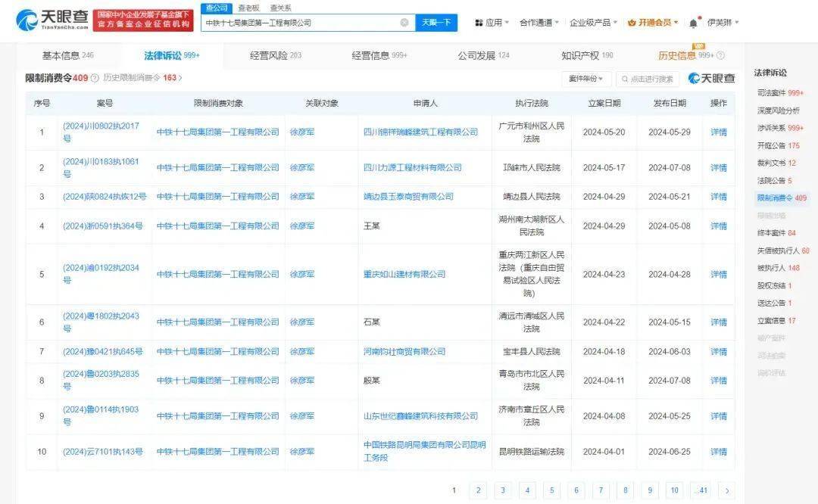Open 详情 for case (2024)川0802执2017号
The height and width of the screenshot is (504, 818).
(718, 132)
